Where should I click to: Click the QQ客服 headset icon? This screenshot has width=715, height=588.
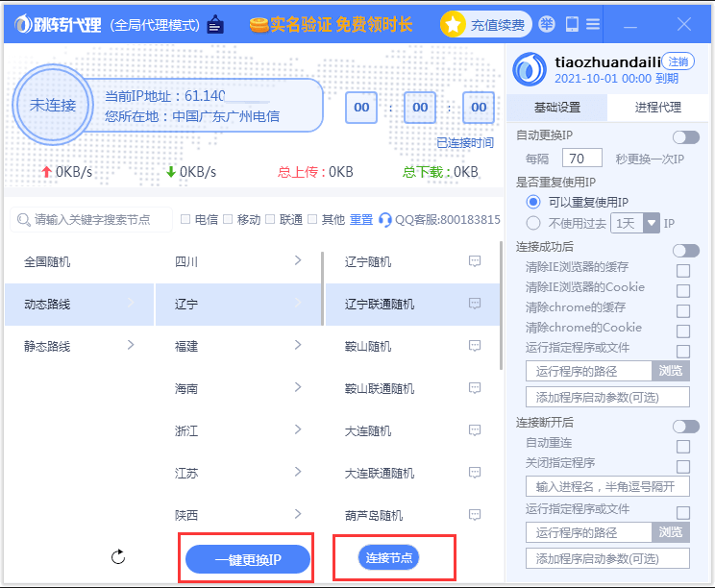point(385,219)
